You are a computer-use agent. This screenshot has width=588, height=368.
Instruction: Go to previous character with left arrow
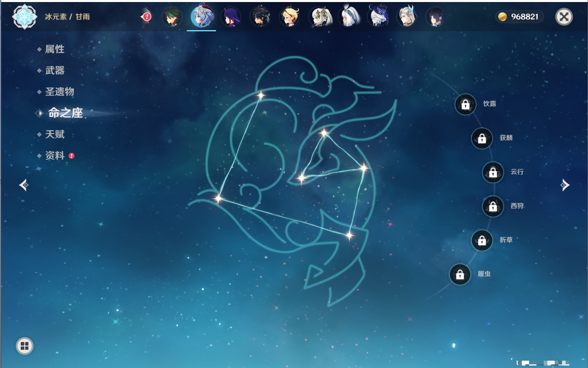24,185
